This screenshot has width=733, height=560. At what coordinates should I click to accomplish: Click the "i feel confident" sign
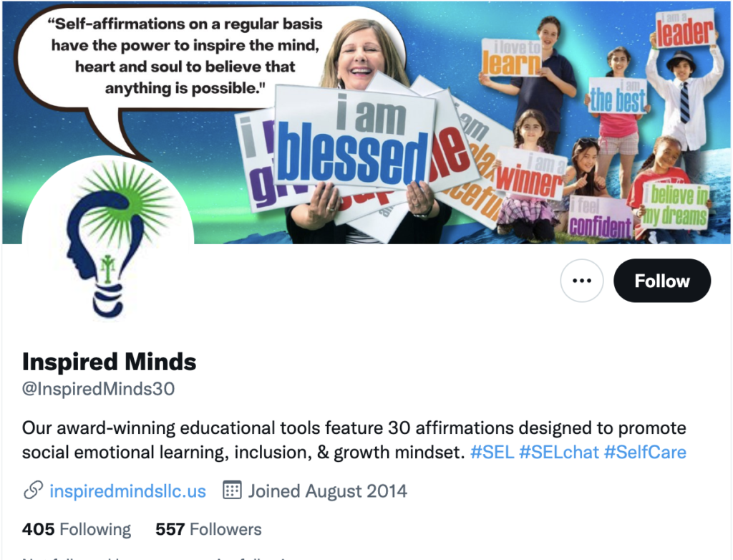[x=601, y=218]
